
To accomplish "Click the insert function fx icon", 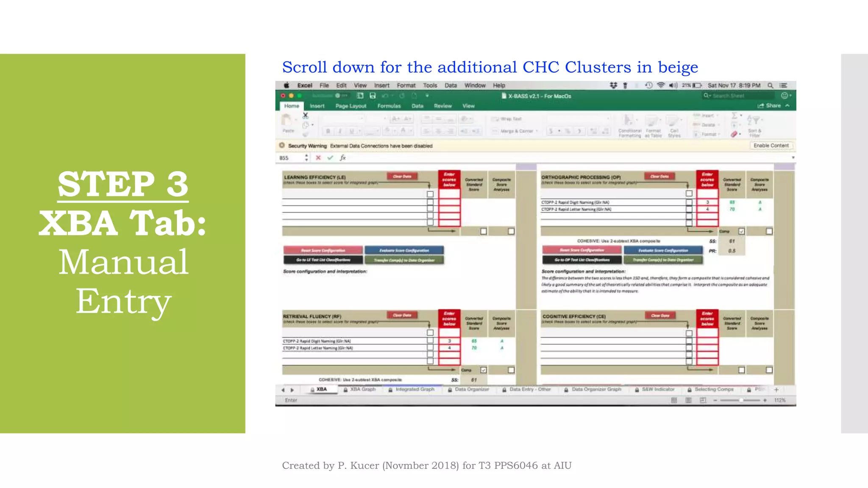I will pyautogui.click(x=342, y=158).
